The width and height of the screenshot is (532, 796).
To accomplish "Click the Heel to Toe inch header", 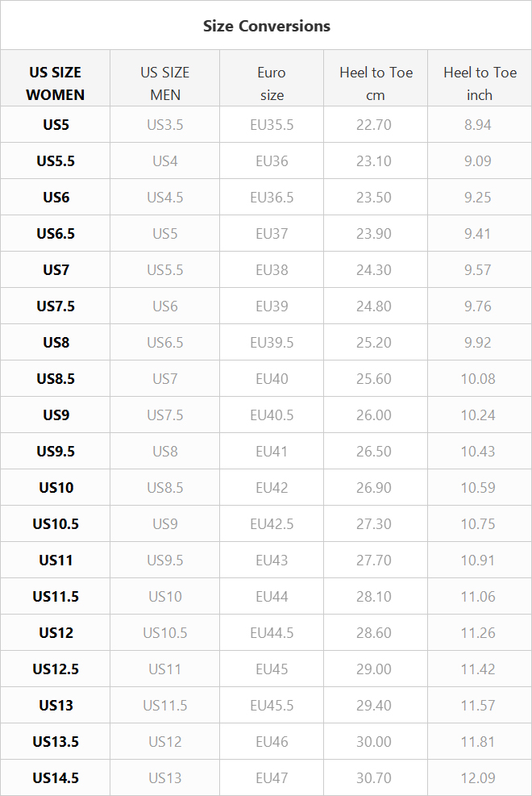I will [x=480, y=83].
